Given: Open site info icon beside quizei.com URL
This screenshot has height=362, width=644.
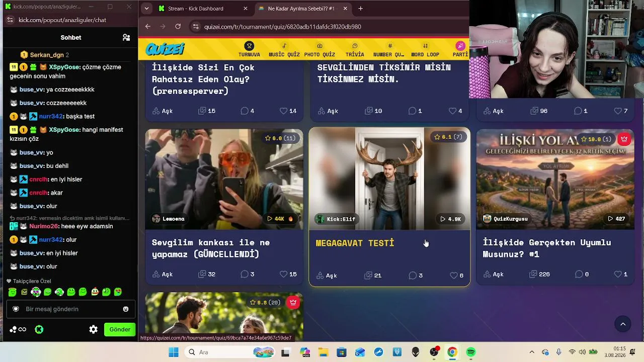Looking at the screenshot, I should (x=196, y=27).
